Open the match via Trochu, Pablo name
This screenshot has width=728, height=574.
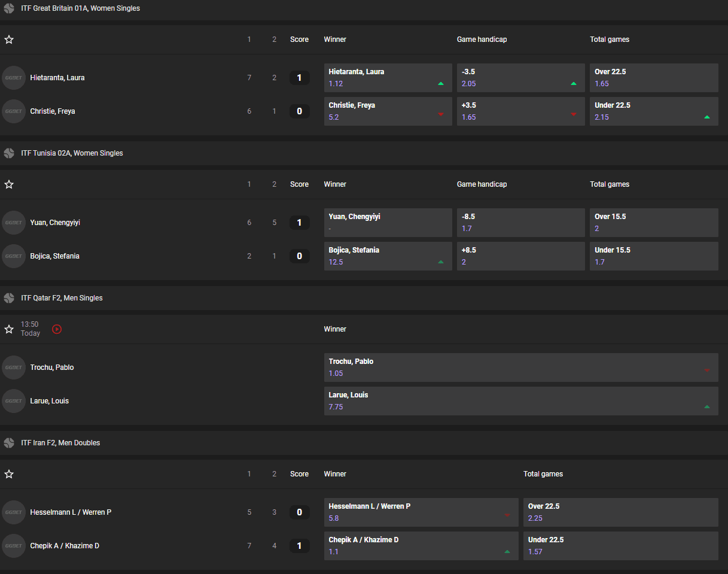(52, 368)
